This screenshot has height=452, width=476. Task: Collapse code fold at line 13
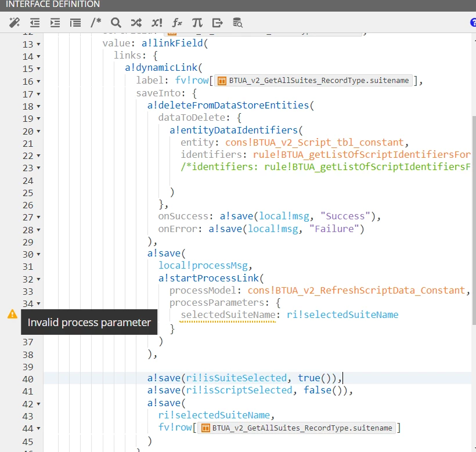click(x=38, y=44)
